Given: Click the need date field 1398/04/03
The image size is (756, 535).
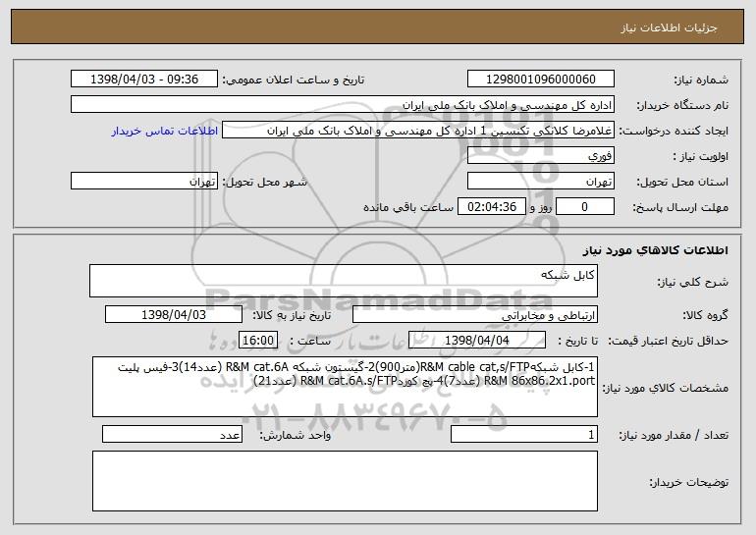Looking at the screenshot, I should tap(174, 315).
